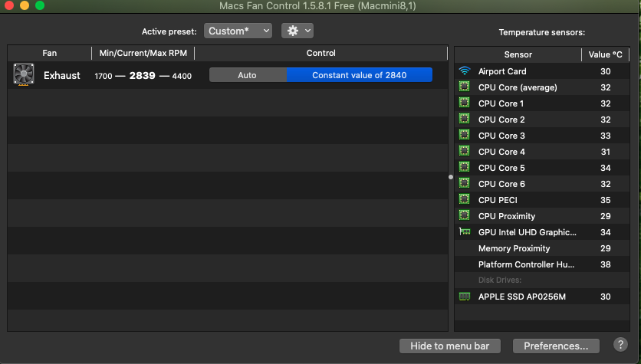Click the Active preset: label

[169, 31]
